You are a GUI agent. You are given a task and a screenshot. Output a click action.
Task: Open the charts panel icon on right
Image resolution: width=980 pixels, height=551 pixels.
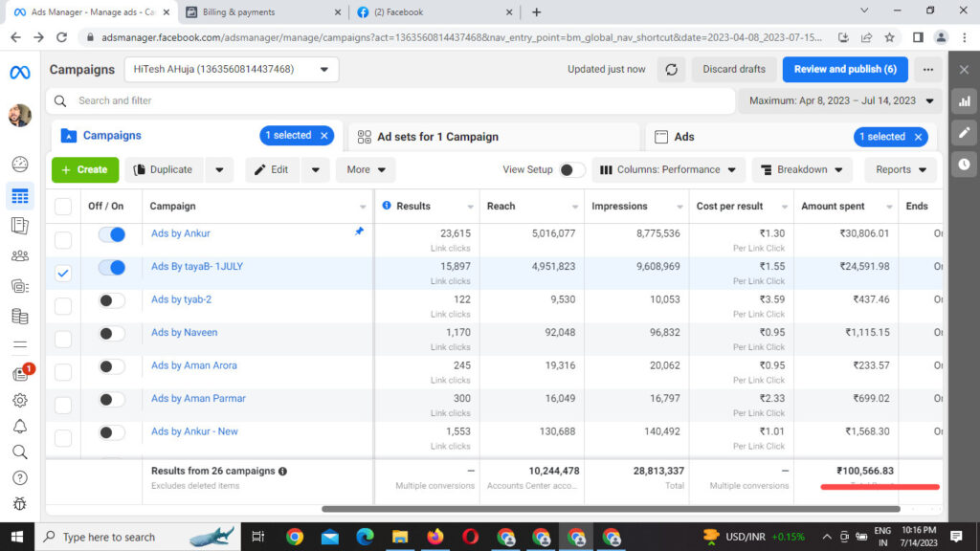[x=964, y=100]
